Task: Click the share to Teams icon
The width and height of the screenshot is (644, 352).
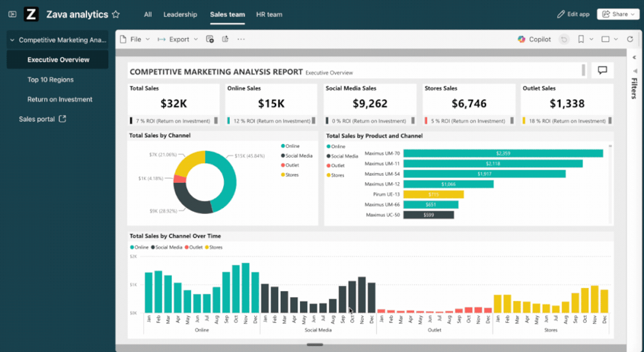Action: 225,40
